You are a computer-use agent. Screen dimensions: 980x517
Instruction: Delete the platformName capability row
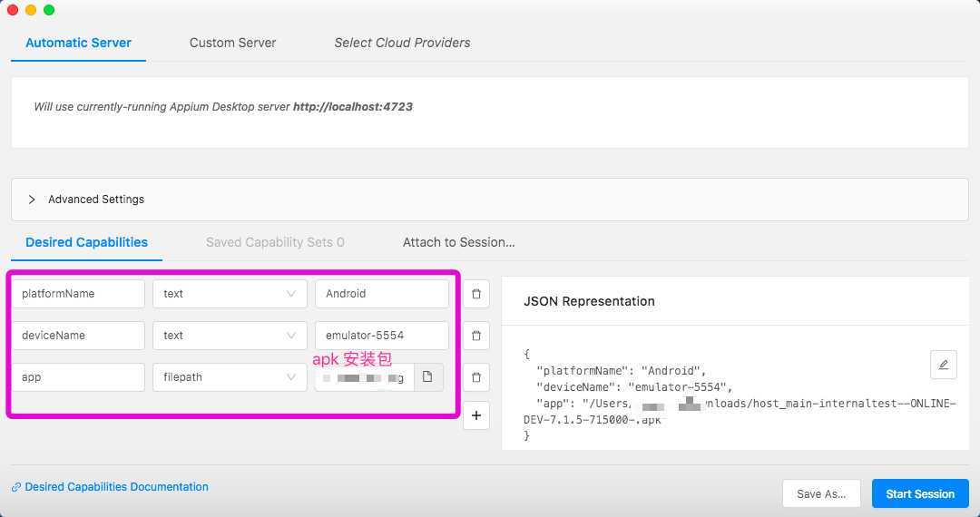pos(476,294)
